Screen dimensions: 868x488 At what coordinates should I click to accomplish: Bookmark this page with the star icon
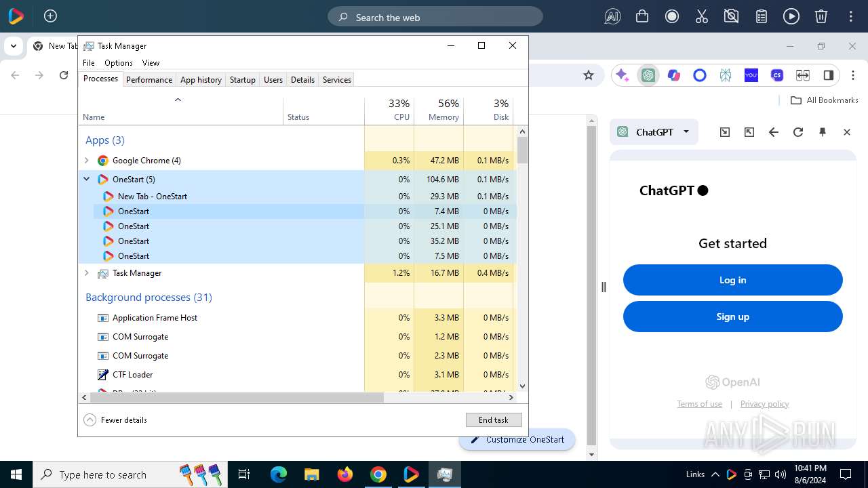(589, 75)
